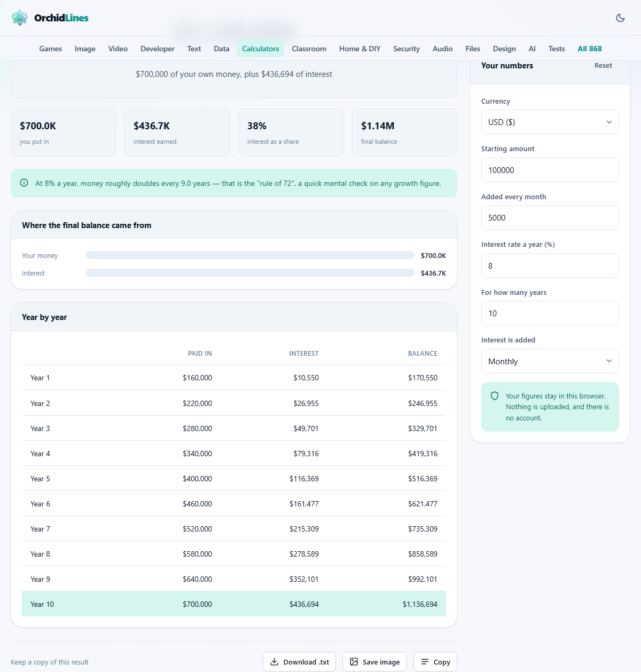641x672 pixels.
Task: Go to the Classroom category
Action: click(309, 49)
